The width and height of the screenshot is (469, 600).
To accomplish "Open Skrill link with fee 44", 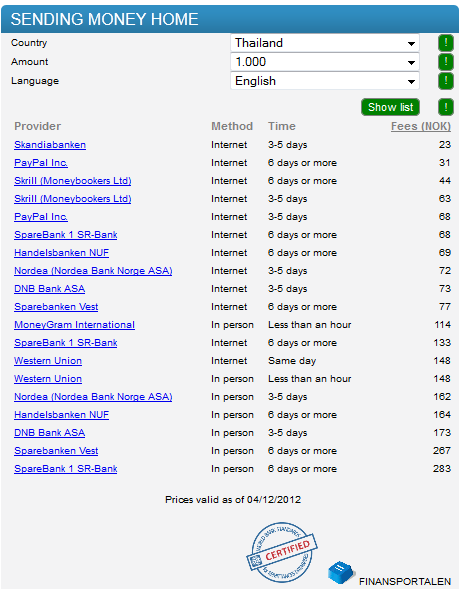I will 73,181.
